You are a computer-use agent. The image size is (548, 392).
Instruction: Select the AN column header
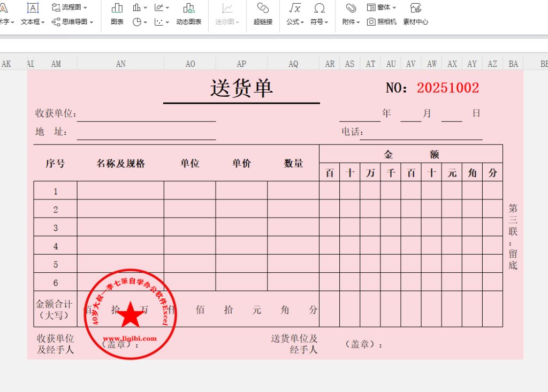point(121,64)
